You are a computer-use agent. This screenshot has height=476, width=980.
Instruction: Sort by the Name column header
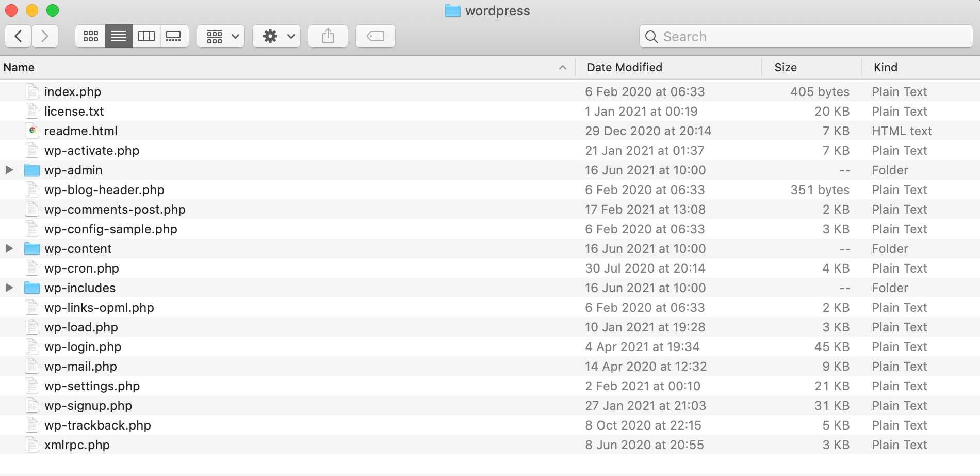point(19,67)
